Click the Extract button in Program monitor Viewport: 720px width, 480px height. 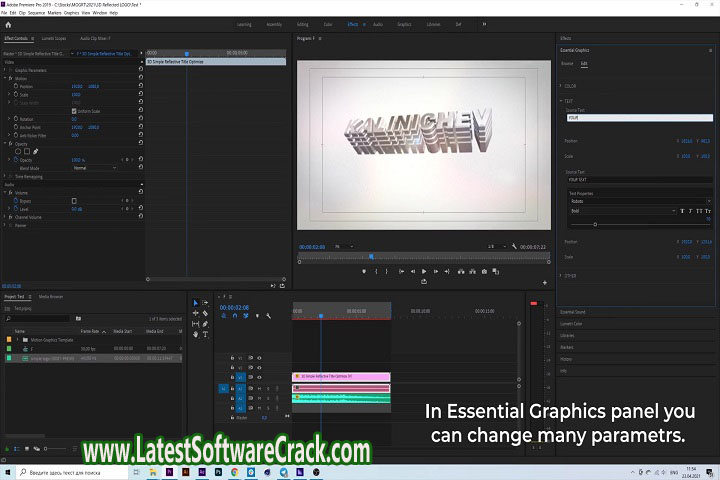(x=472, y=271)
